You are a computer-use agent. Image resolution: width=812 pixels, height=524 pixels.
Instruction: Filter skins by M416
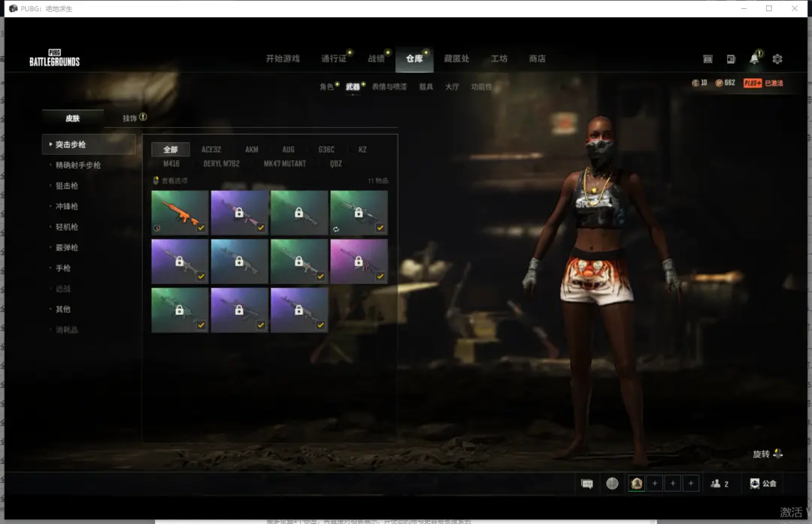[x=171, y=164]
